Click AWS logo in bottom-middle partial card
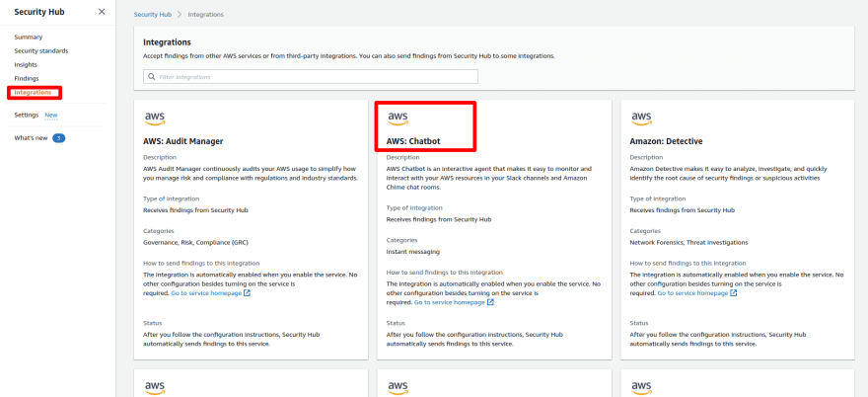This screenshot has height=397, width=868. tap(398, 387)
